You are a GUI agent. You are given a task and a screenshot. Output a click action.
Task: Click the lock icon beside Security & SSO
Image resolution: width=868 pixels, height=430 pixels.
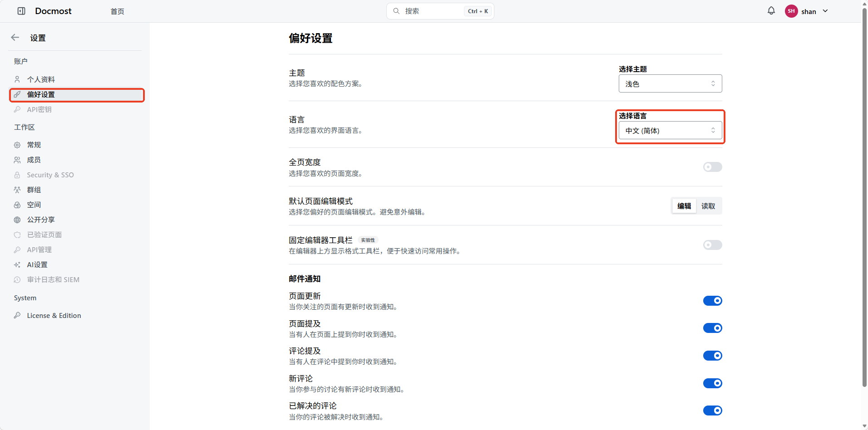pyautogui.click(x=17, y=175)
